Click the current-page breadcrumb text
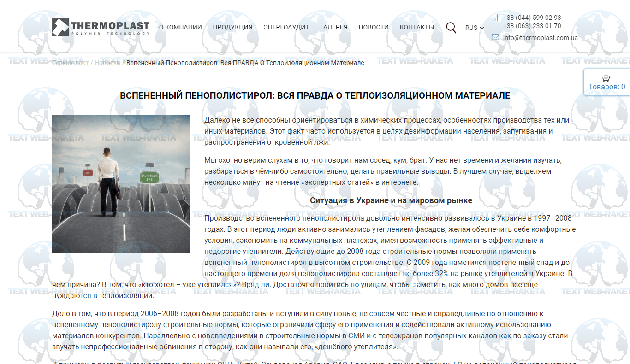Viewport: 630px width, 364px height. [x=245, y=63]
